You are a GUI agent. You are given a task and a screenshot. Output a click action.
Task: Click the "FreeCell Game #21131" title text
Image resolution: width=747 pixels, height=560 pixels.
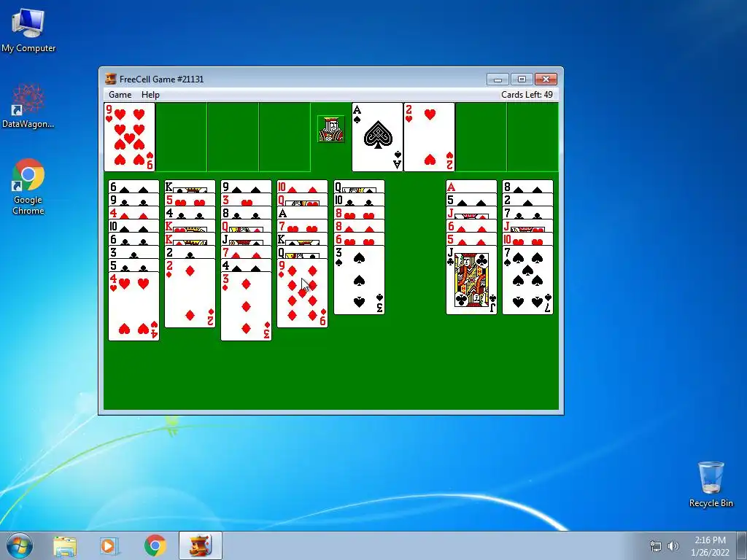pyautogui.click(x=161, y=79)
